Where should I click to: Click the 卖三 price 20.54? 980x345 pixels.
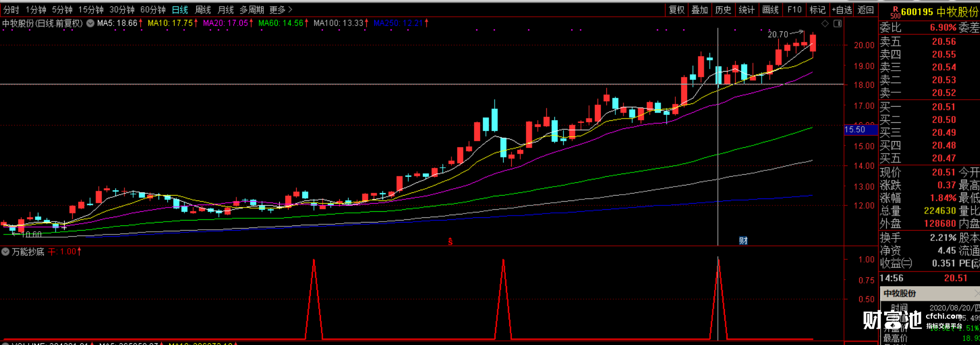pyautogui.click(x=944, y=67)
